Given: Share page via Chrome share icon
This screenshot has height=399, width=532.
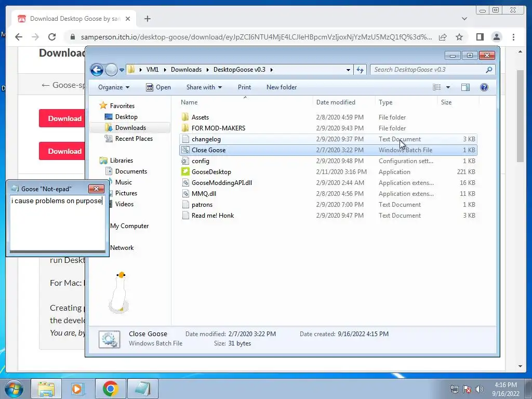Looking at the screenshot, I should [443, 37].
